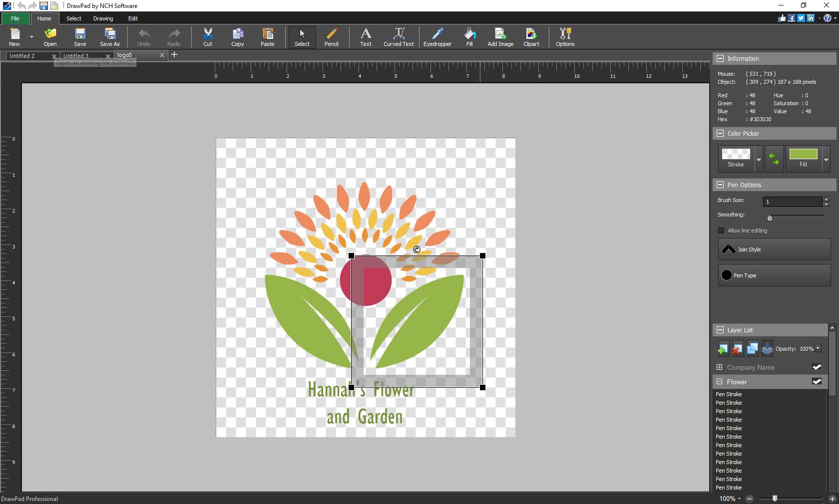The image size is (839, 504).
Task: Delete the selected layer
Action: click(x=737, y=348)
